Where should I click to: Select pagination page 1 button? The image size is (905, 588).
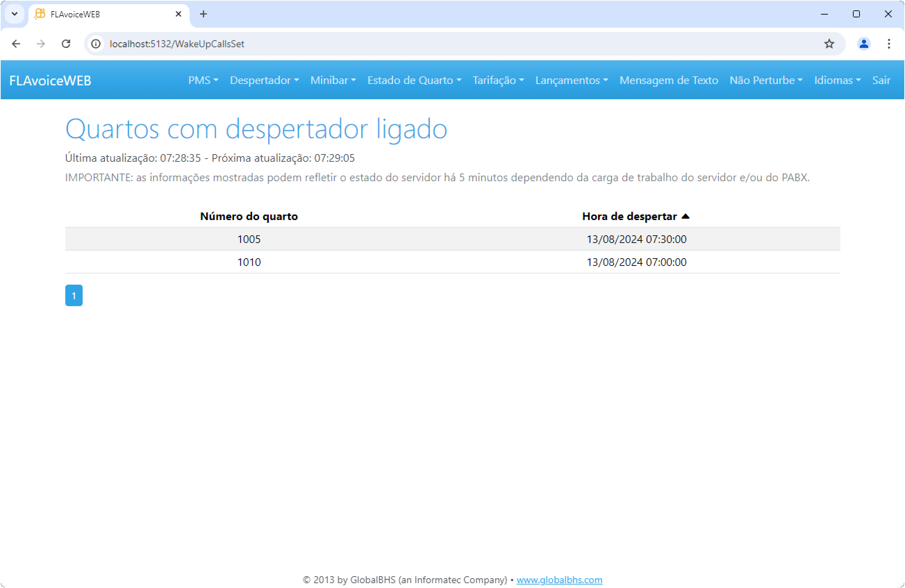74,295
